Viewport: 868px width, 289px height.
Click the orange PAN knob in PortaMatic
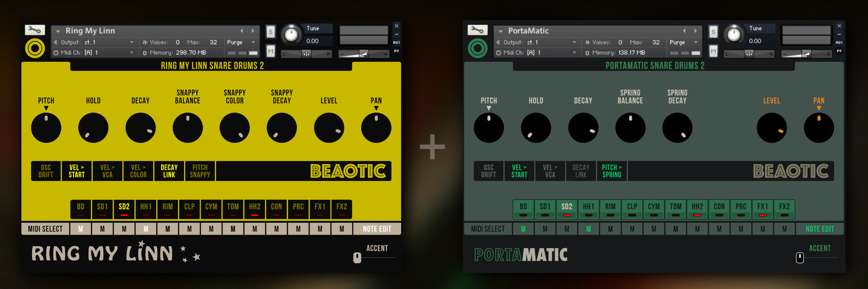(819, 128)
